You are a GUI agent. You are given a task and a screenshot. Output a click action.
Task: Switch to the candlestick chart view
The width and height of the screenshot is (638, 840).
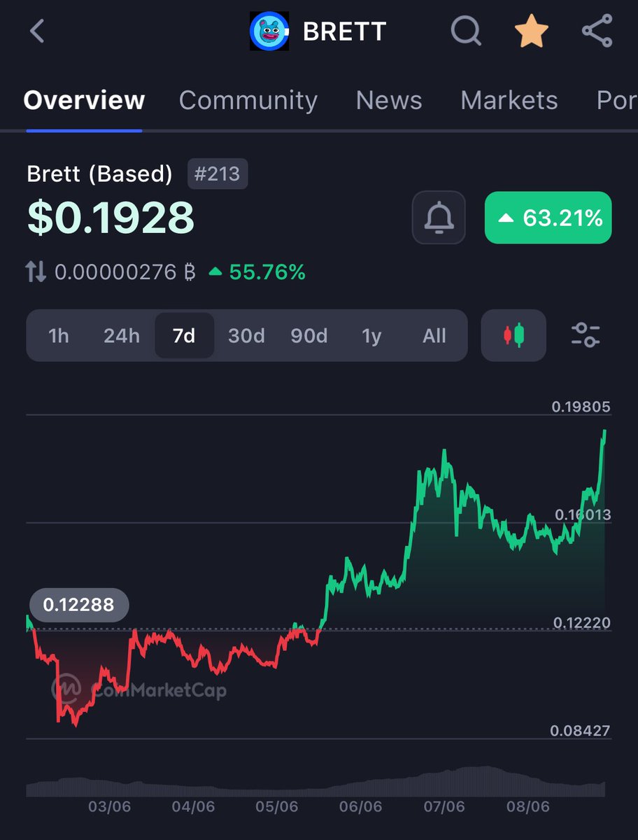(514, 335)
